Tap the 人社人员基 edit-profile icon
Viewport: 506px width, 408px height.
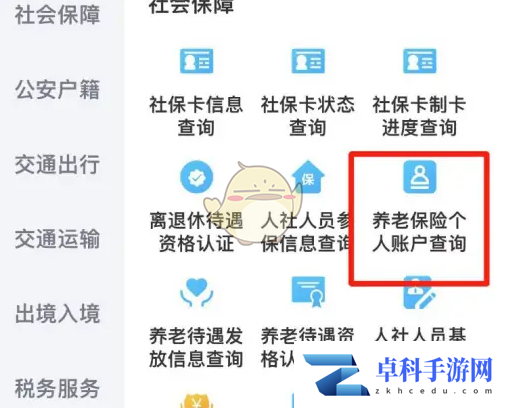point(420,292)
